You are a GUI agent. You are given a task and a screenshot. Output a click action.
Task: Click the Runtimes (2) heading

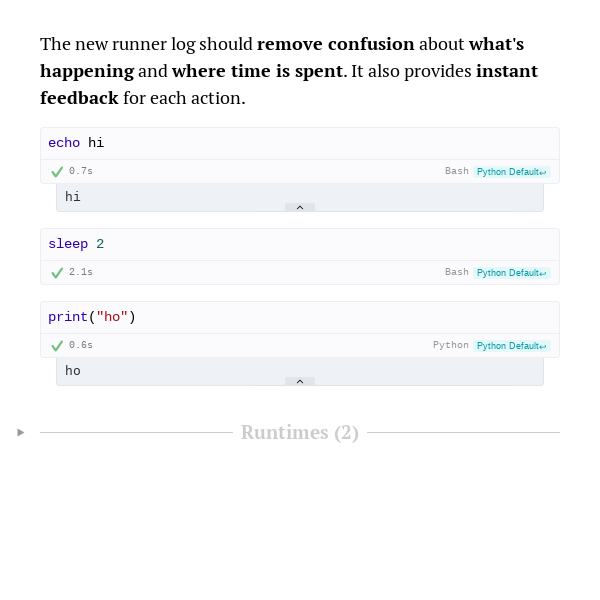pyautogui.click(x=300, y=433)
